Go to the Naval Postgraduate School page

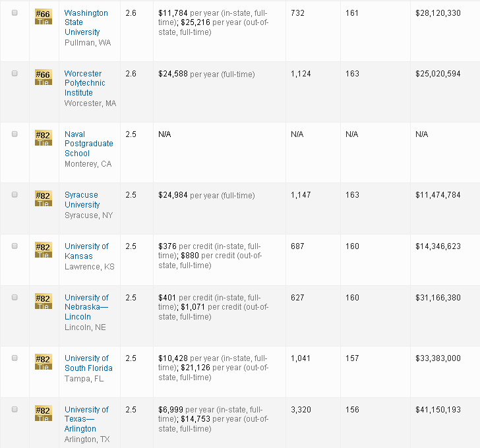88,144
